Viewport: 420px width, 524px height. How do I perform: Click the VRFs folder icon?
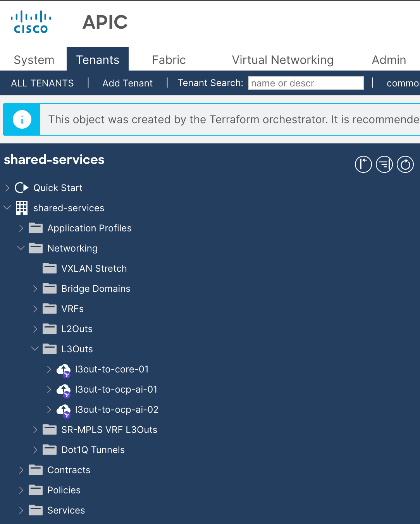coord(50,309)
